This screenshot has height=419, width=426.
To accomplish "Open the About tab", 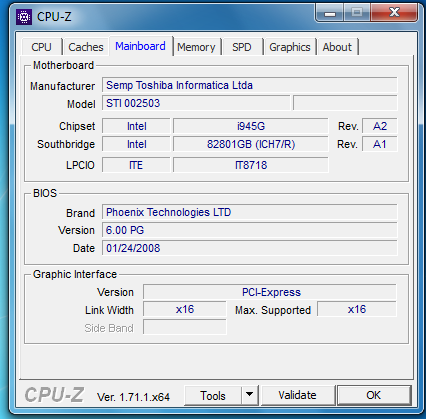I will pyautogui.click(x=337, y=47).
